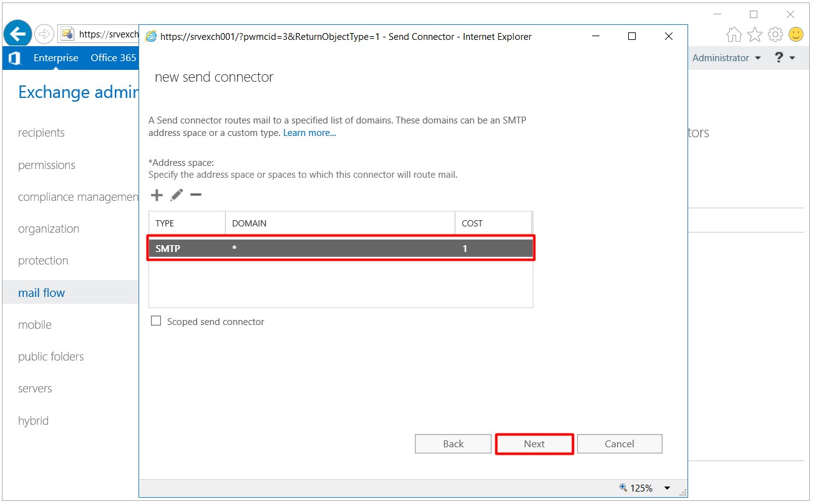
Task: Open permissions in the left navigation
Action: tap(47, 165)
